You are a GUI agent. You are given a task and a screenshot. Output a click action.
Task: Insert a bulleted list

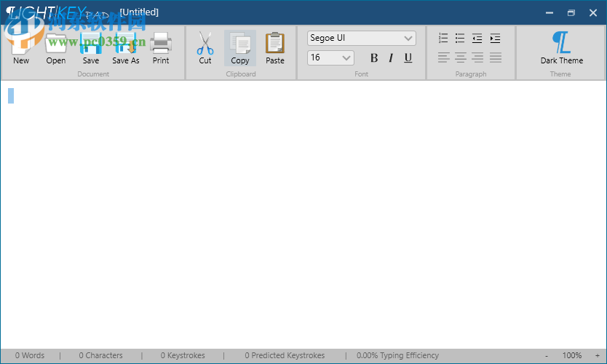coord(460,38)
